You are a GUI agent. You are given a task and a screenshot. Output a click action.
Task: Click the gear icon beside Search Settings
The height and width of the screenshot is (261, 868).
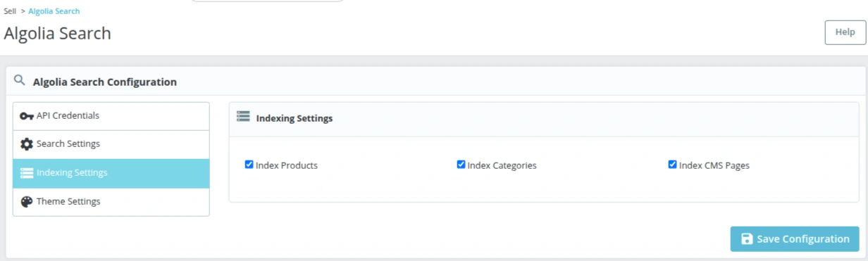(x=27, y=144)
